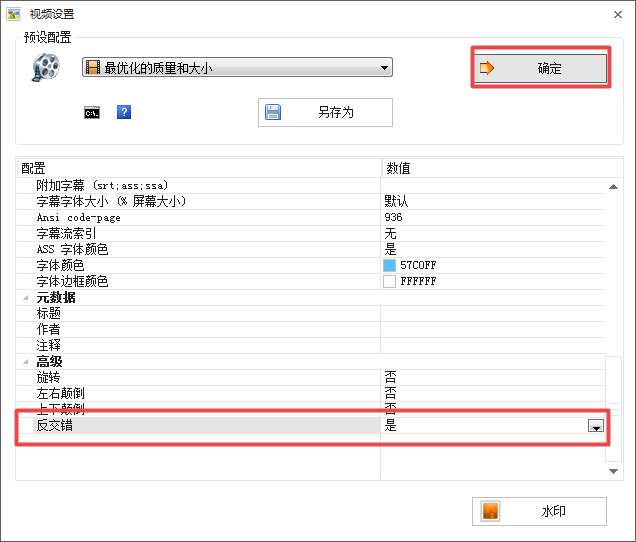
Task: Open the 水印 watermark button
Action: tap(539, 511)
